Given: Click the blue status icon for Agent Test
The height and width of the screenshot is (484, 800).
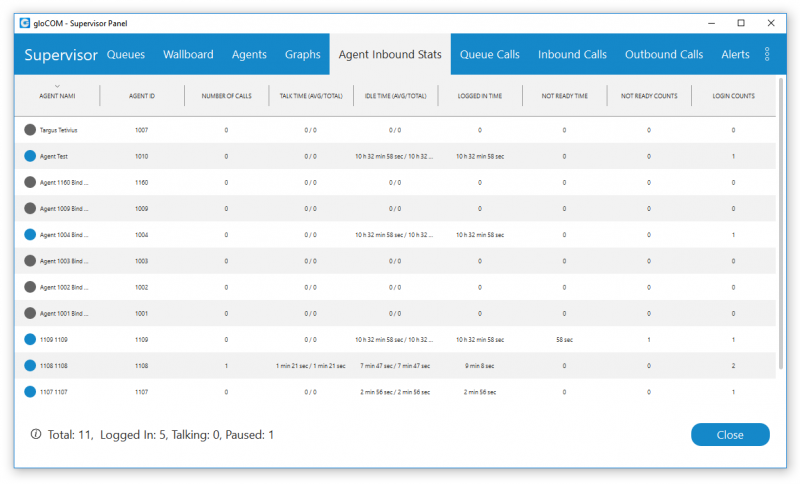Looking at the screenshot, I should pyautogui.click(x=30, y=156).
